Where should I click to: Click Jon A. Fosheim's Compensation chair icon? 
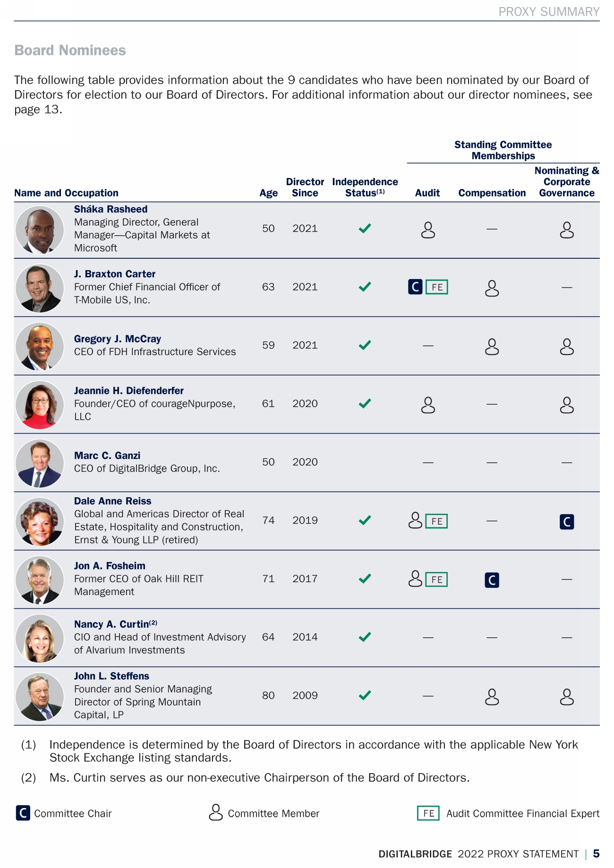pyautogui.click(x=492, y=580)
